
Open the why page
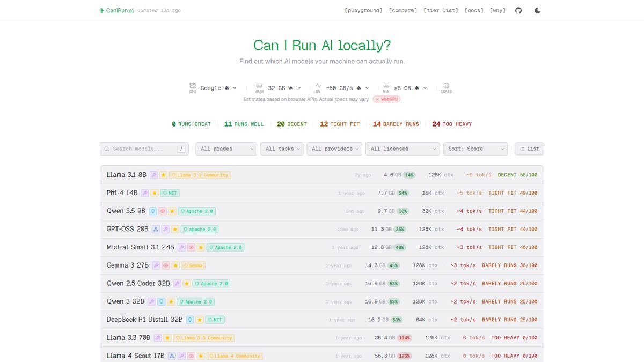[x=497, y=10]
